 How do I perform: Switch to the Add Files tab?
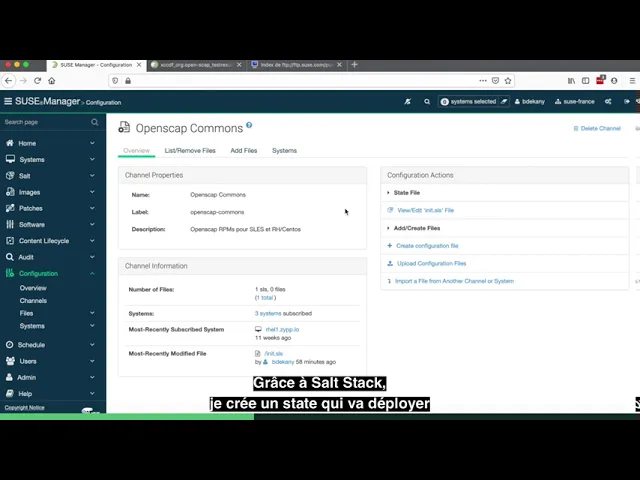244,151
